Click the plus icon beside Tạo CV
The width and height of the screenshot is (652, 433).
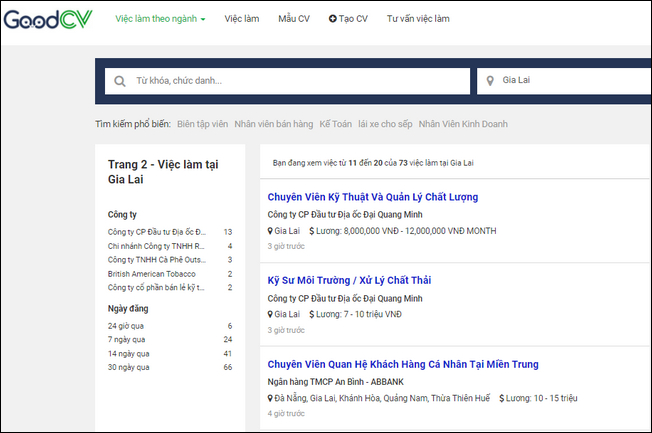pyautogui.click(x=332, y=19)
